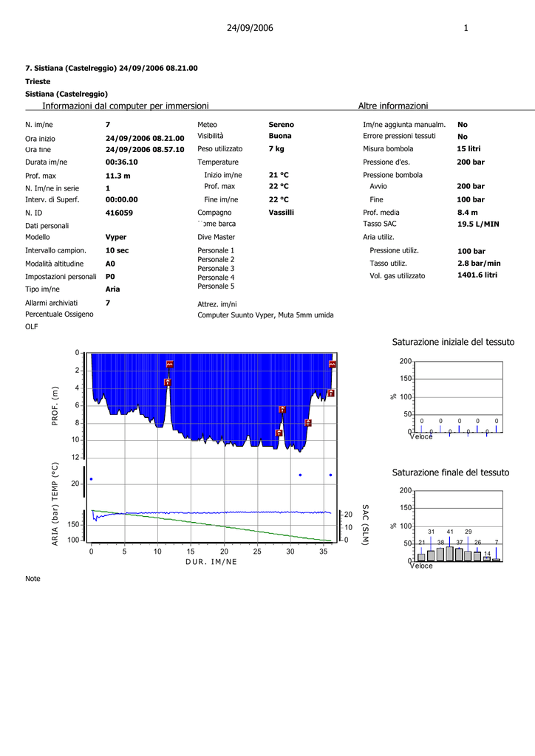
Task: Click the 'Percentuale Ossigeno' label
Action: pos(59,315)
